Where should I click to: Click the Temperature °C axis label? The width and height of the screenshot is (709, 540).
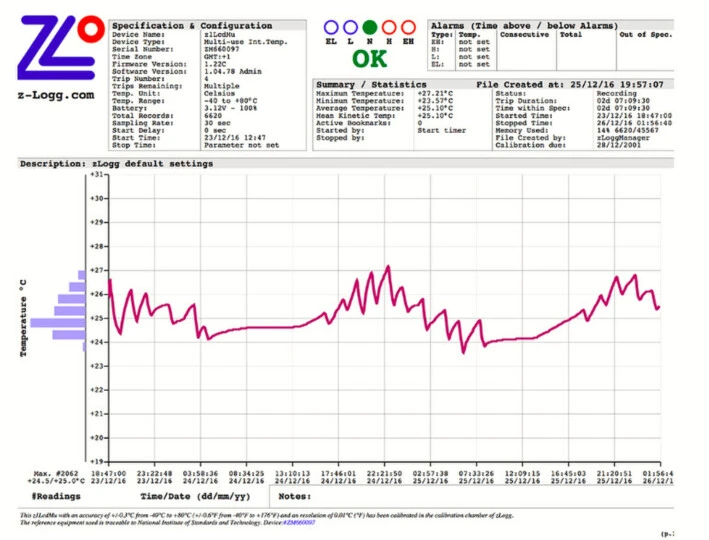pyautogui.click(x=22, y=318)
